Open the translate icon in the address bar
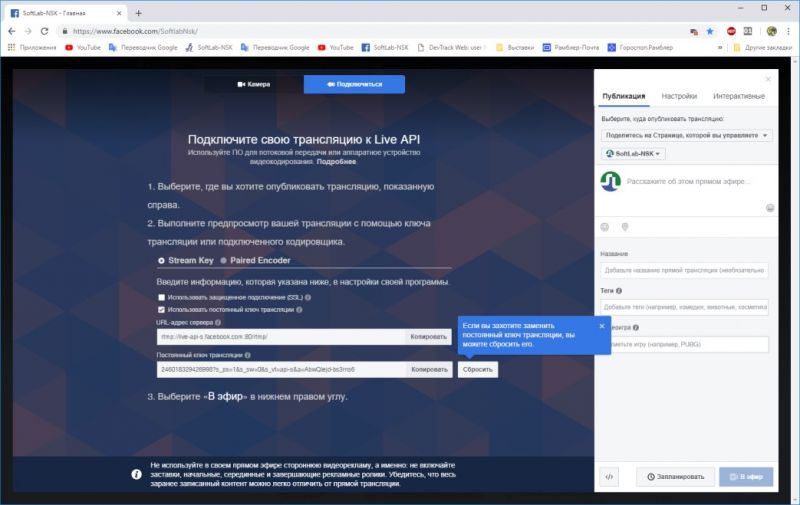 click(694, 32)
